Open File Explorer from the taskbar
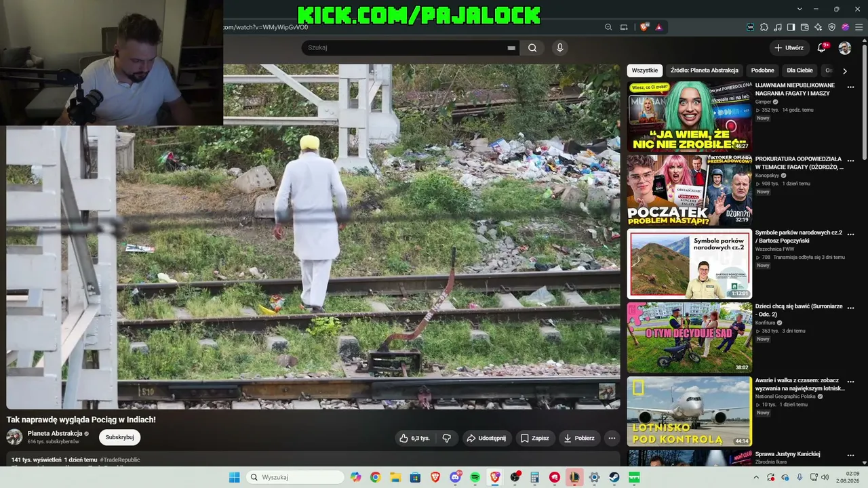The height and width of the screenshot is (488, 868). click(x=395, y=477)
